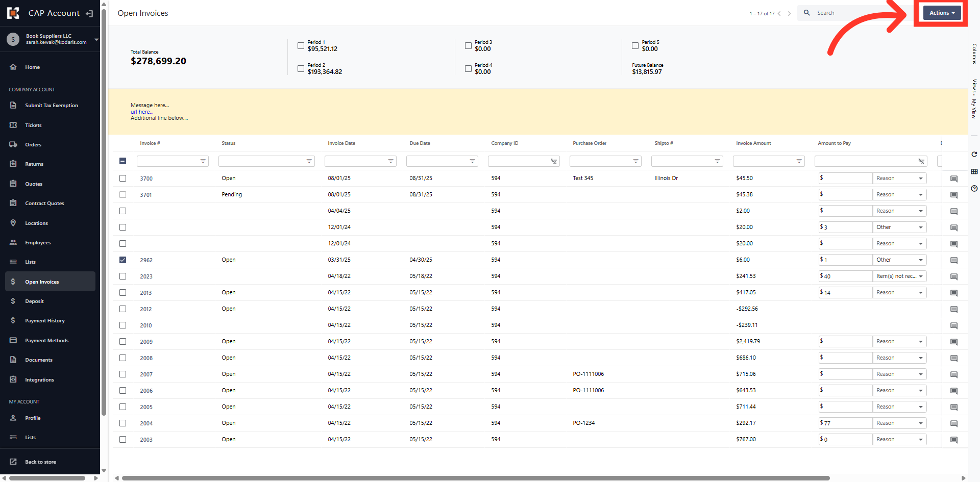The width and height of the screenshot is (980, 482).
Task: Select checkbox for invoice 3700
Action: [122, 178]
